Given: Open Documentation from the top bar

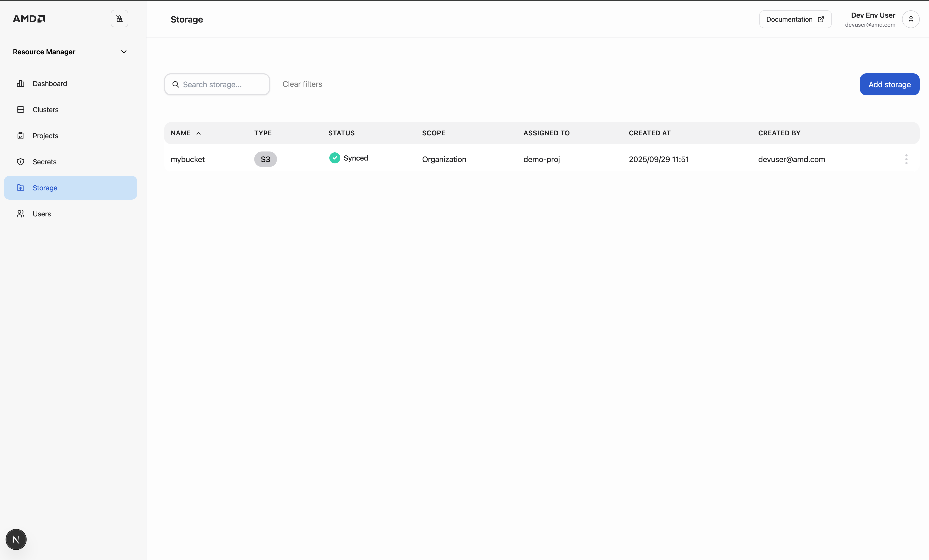Looking at the screenshot, I should [x=795, y=19].
